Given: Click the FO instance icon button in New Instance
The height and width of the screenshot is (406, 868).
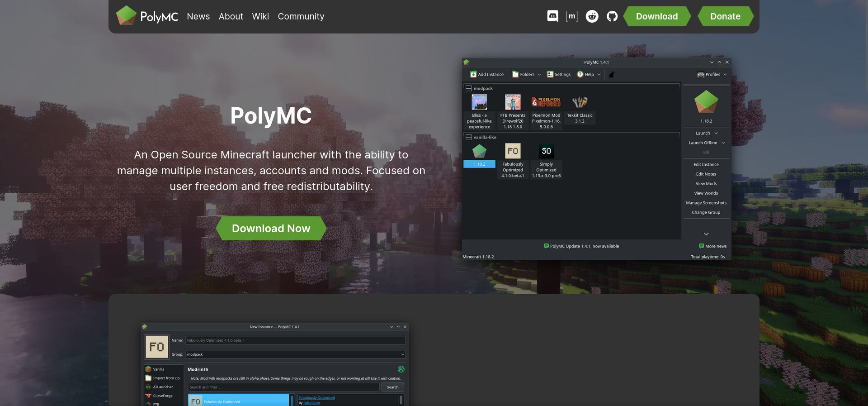Looking at the screenshot, I should click(156, 347).
